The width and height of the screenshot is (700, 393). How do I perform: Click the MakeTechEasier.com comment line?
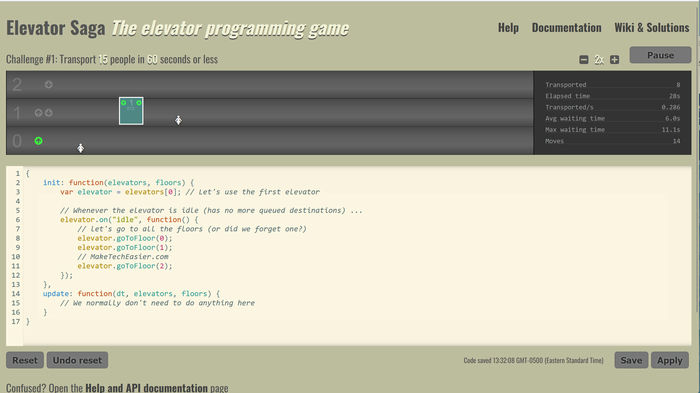[123, 257]
